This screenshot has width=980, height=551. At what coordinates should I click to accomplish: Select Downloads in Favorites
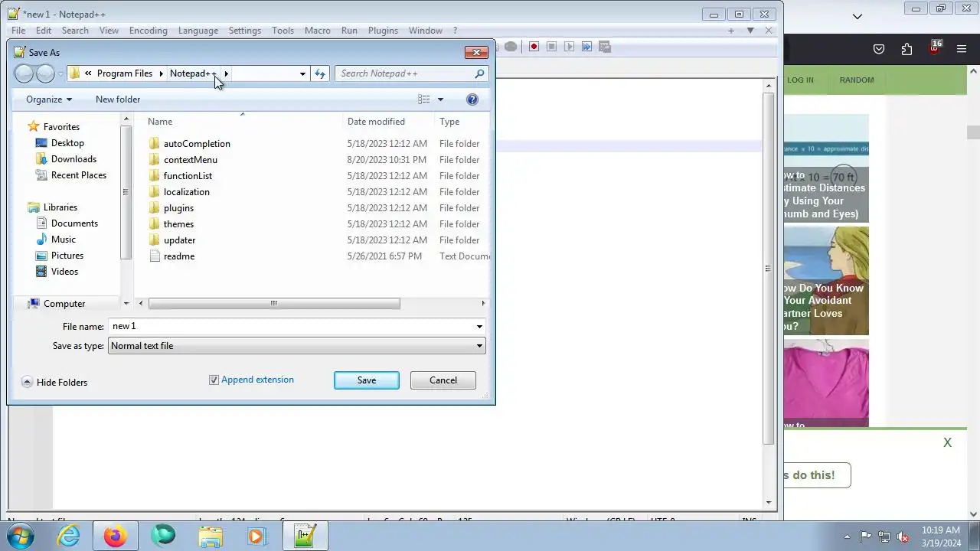[73, 159]
